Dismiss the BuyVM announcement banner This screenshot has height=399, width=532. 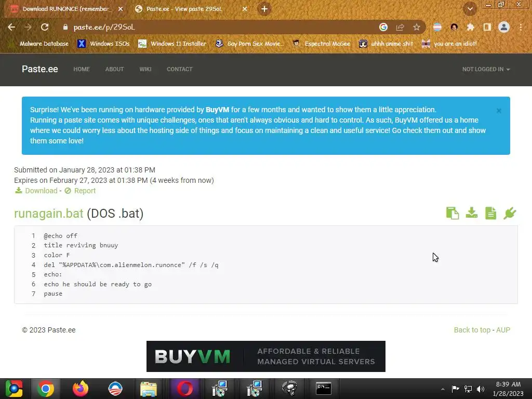coord(499,111)
